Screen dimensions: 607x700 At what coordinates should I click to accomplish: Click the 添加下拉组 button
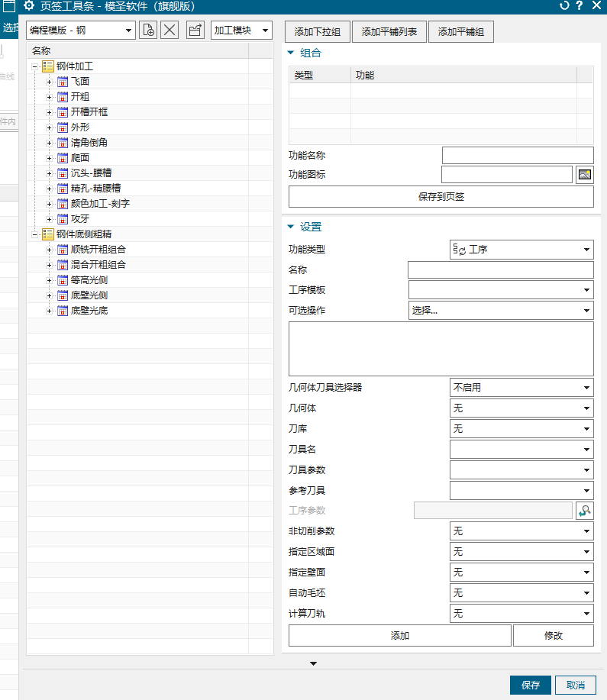(318, 32)
